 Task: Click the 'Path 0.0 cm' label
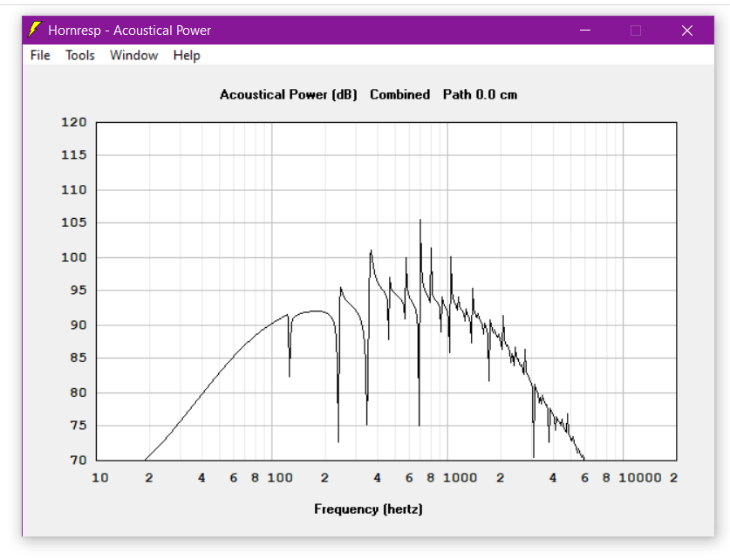(x=480, y=94)
